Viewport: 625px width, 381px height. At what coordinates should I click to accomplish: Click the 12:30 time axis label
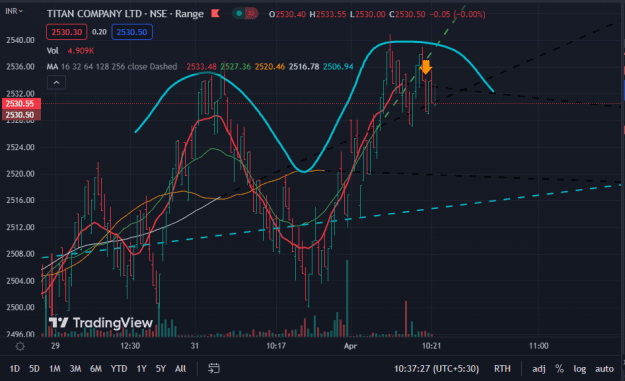point(130,346)
